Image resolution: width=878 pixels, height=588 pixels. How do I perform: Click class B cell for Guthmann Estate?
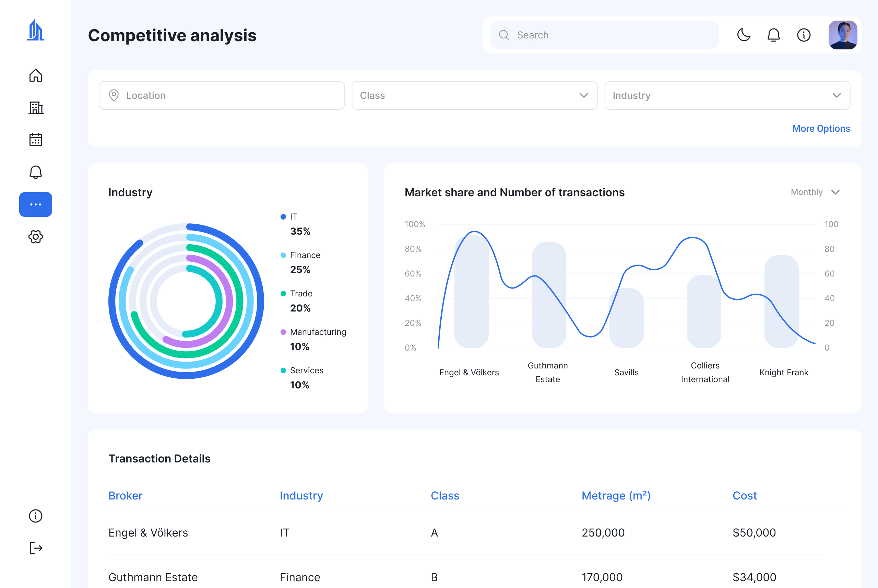tap(434, 577)
